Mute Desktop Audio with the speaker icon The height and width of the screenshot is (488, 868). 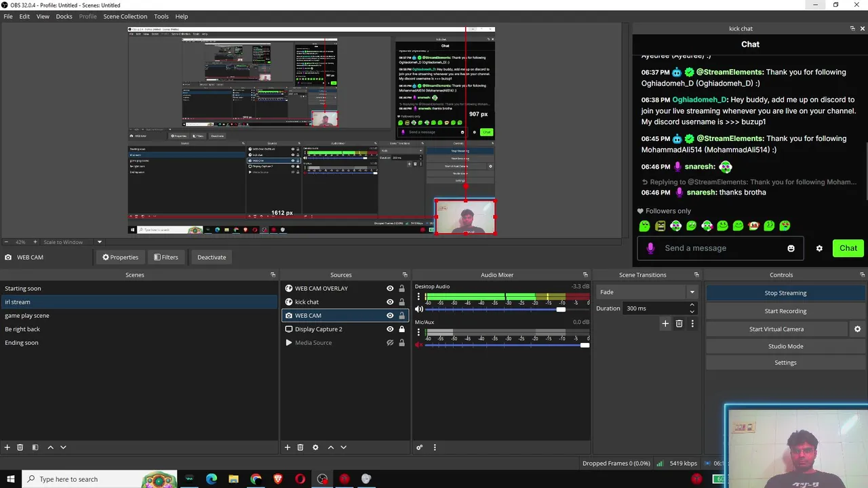(x=419, y=309)
